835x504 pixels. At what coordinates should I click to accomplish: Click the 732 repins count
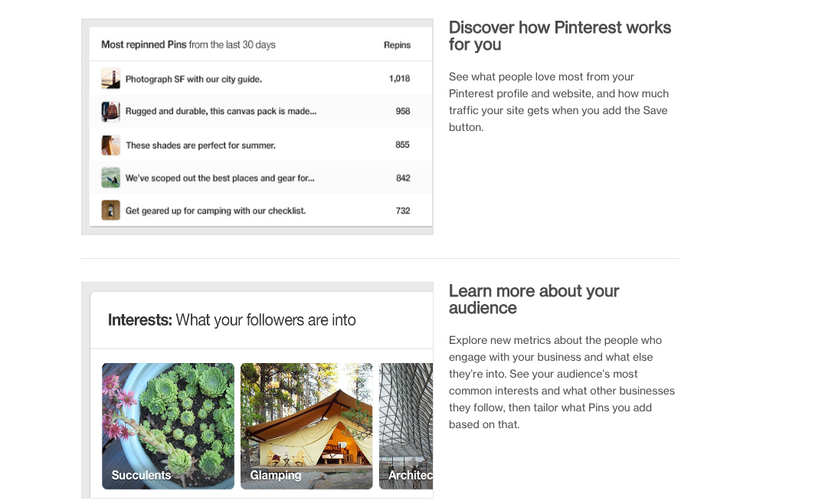point(402,211)
